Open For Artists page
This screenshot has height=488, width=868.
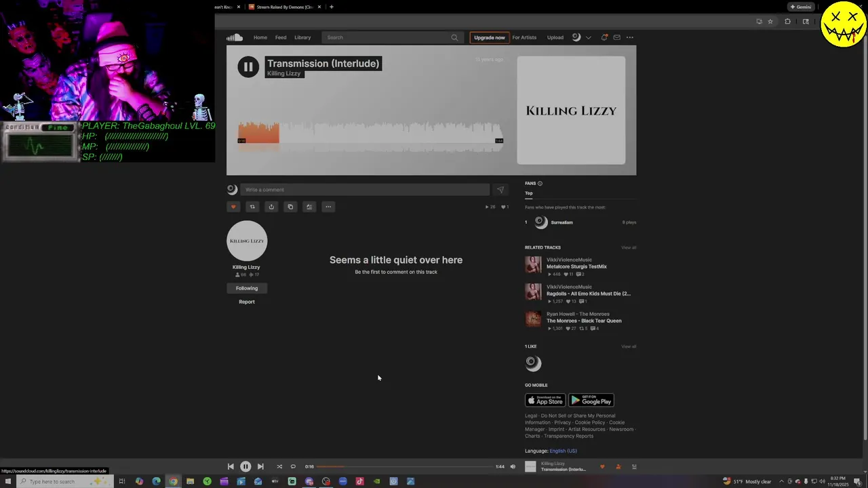pyautogui.click(x=524, y=37)
